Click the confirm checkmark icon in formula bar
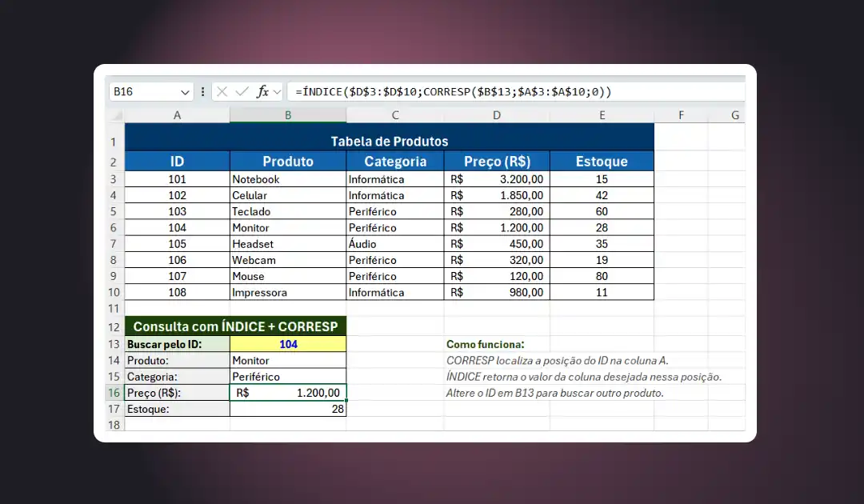 click(242, 92)
